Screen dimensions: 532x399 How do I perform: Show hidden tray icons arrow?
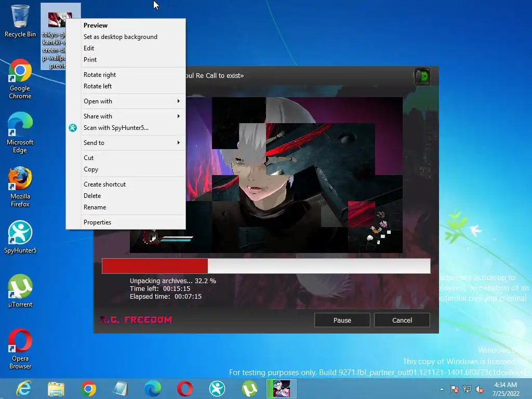tap(442, 389)
